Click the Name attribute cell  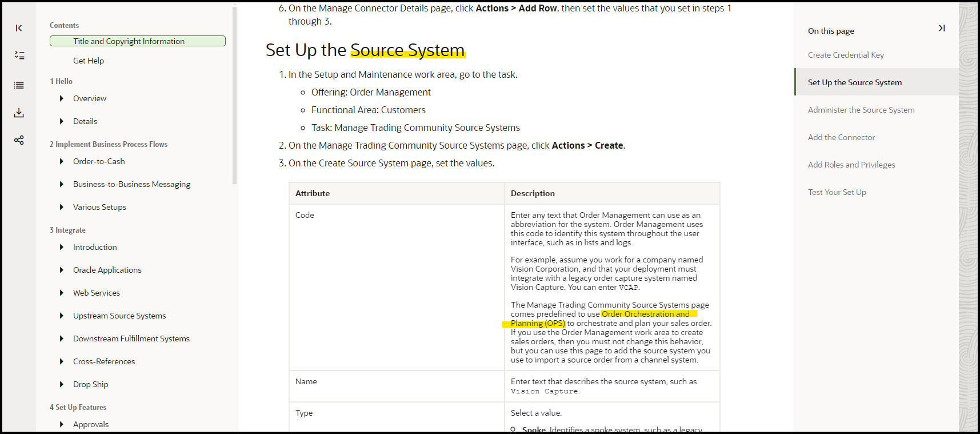point(397,386)
